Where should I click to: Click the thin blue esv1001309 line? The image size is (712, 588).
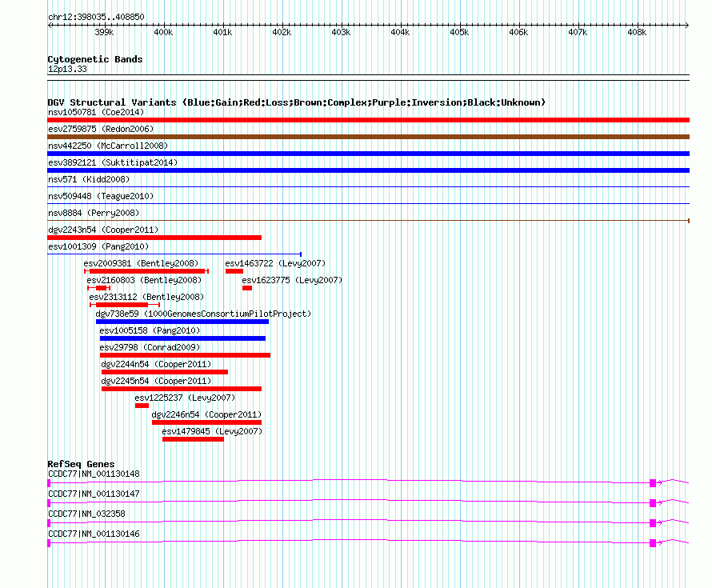174,254
